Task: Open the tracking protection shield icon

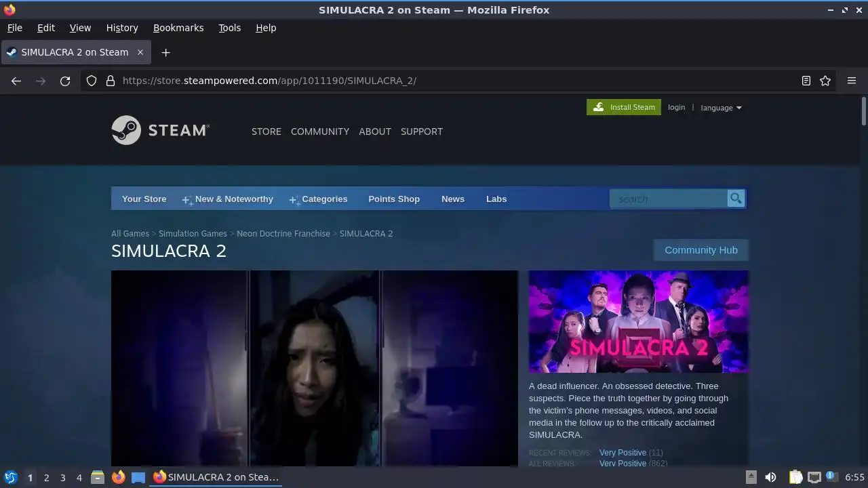Action: tap(92, 81)
